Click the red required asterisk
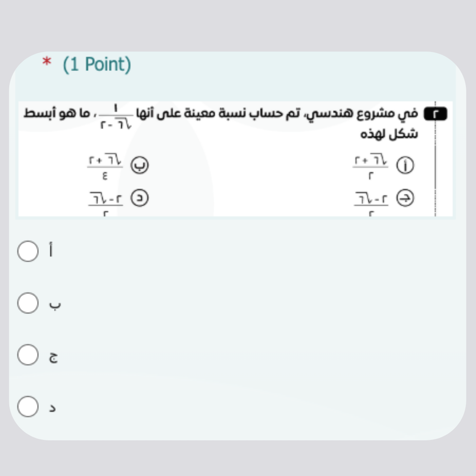 tap(46, 63)
